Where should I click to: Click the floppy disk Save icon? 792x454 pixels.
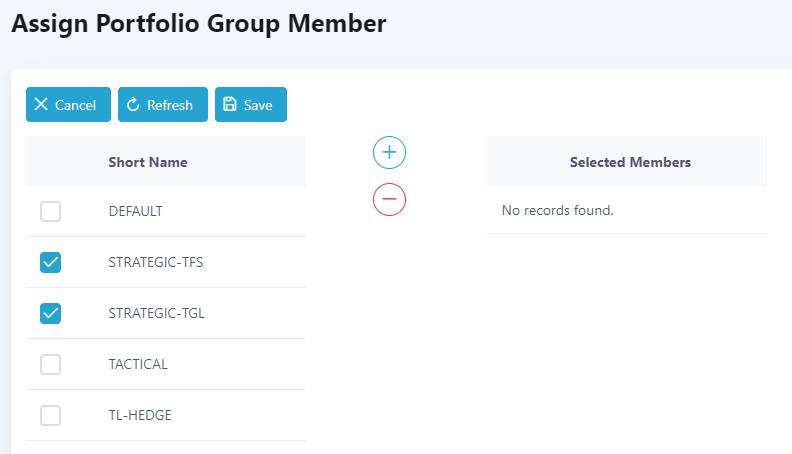click(230, 104)
